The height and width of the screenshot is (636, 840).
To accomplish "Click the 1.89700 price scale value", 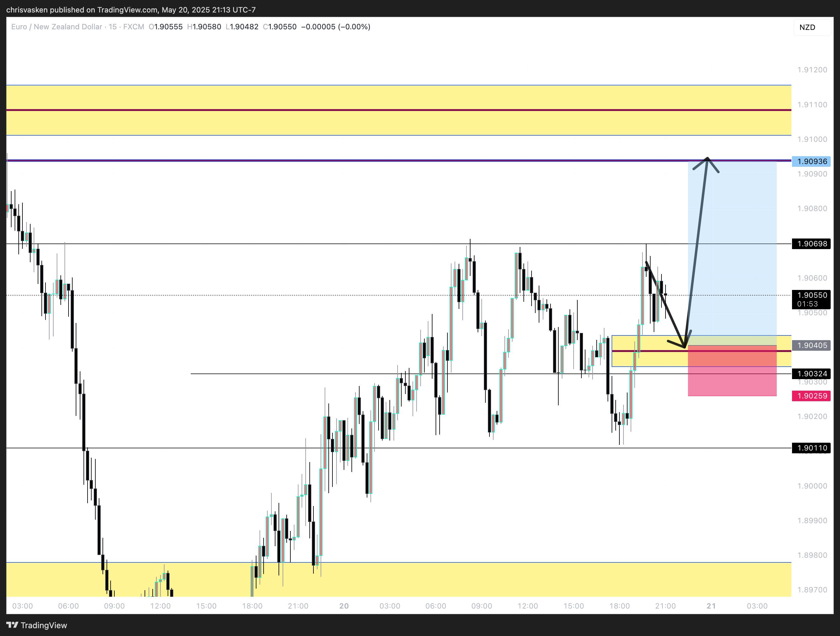I will (x=812, y=590).
